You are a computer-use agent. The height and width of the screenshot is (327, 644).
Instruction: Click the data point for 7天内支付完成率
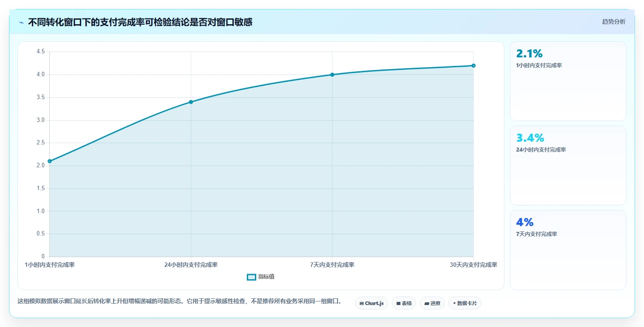(x=332, y=74)
